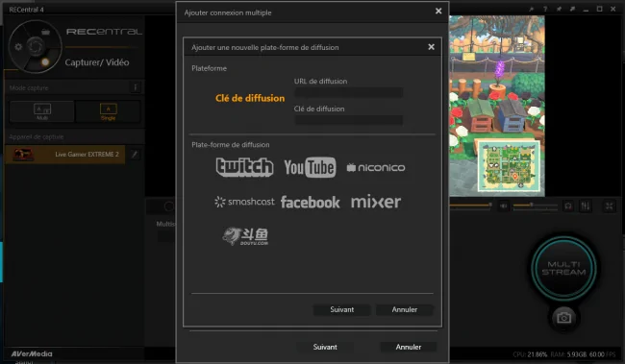Screen dimensions: 625x364
Task: Click inner Suivant button
Action: (x=341, y=309)
